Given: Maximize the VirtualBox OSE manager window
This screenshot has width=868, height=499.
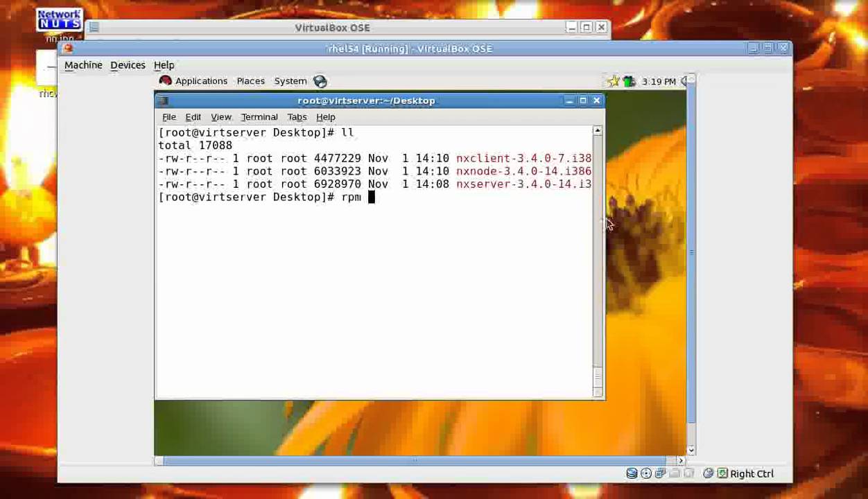Looking at the screenshot, I should (x=587, y=28).
